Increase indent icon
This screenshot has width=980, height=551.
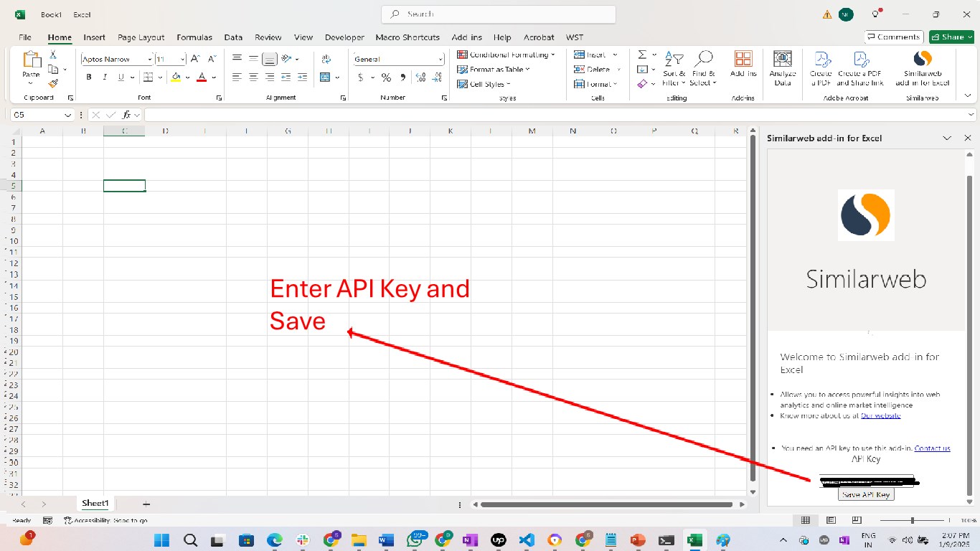[303, 77]
